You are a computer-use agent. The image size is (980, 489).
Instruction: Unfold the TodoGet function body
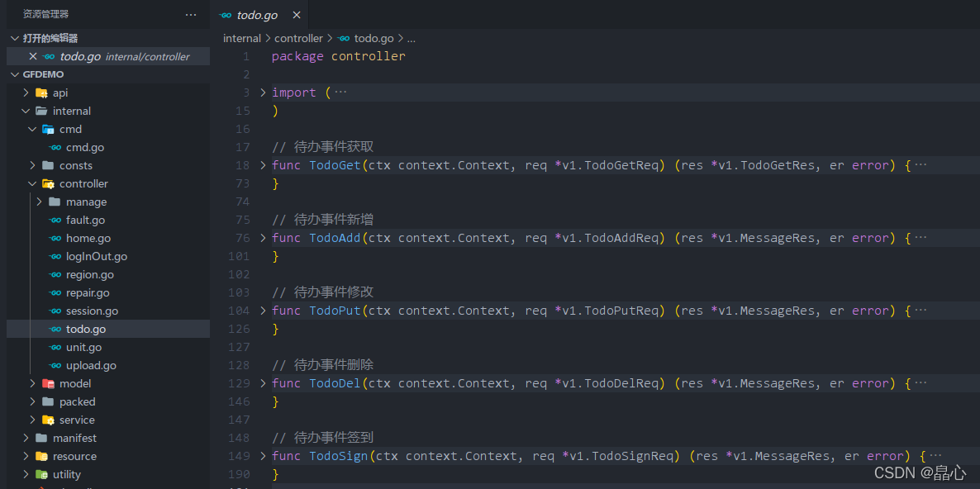click(263, 165)
